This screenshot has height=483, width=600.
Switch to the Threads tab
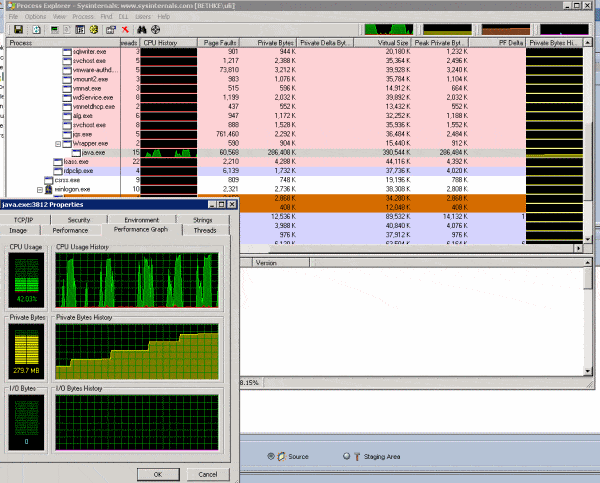[x=205, y=230]
